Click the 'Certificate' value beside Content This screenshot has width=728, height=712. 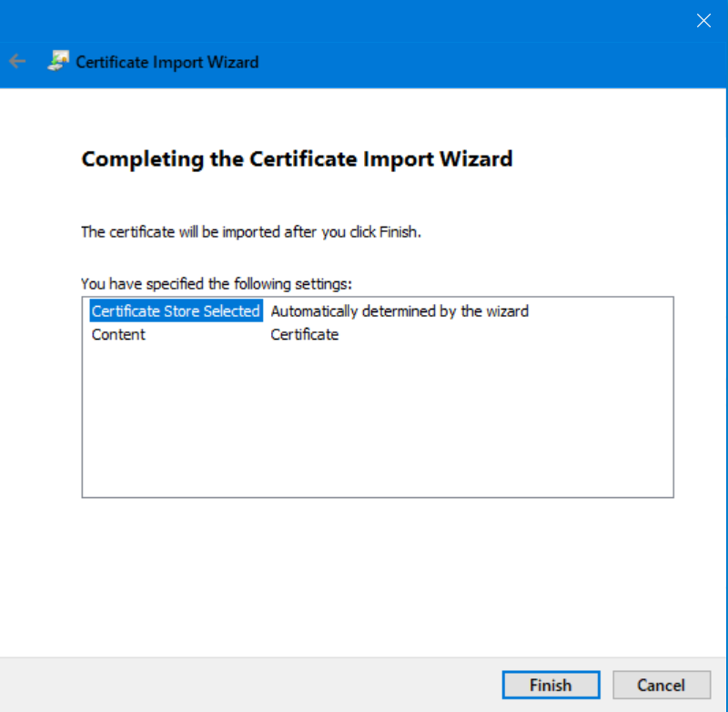click(305, 334)
